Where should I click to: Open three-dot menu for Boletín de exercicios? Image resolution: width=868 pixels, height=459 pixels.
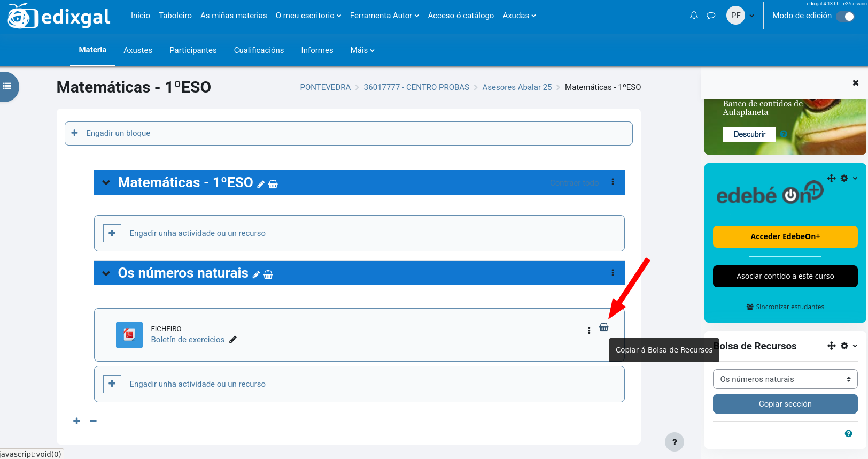[589, 331]
